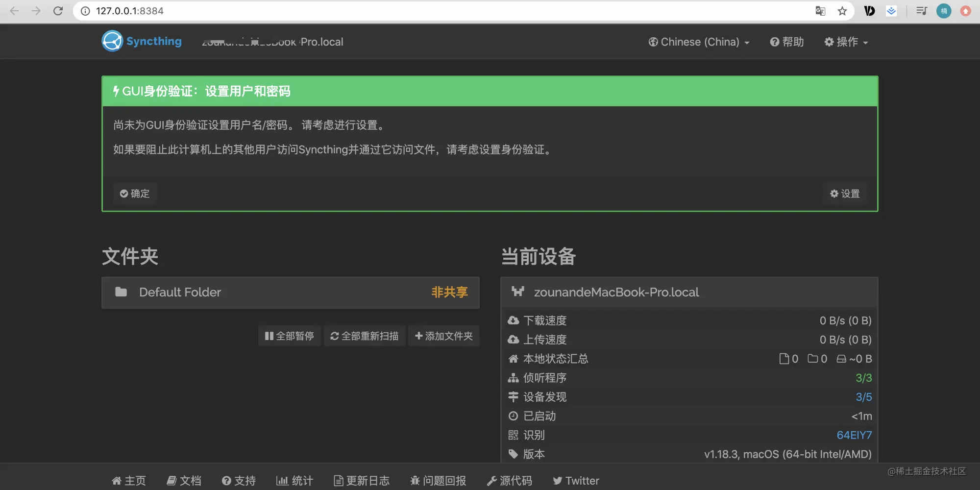This screenshot has width=980, height=490.
Task: Click the 版本 tag icon
Action: 513,454
